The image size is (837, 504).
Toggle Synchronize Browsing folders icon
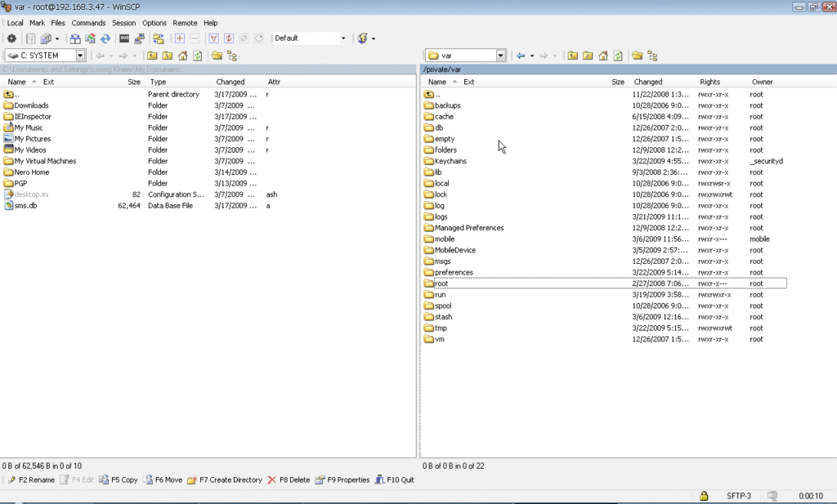159,38
